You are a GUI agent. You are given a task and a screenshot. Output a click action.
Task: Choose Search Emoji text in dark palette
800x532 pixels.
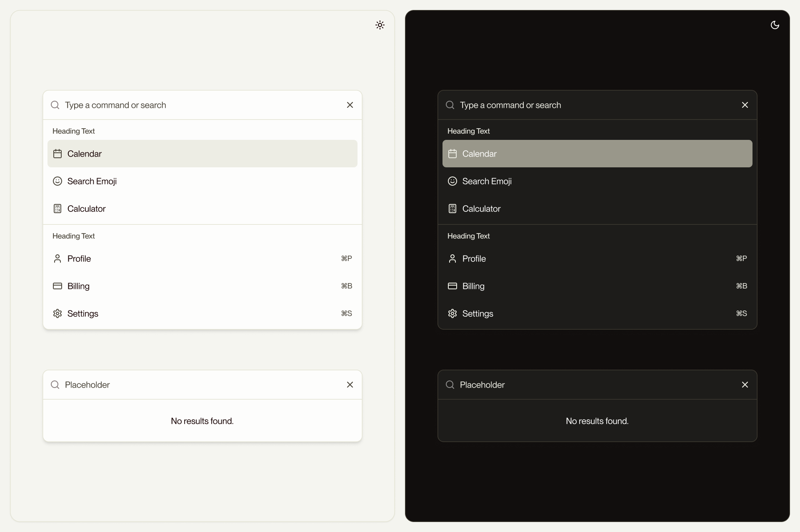(487, 181)
